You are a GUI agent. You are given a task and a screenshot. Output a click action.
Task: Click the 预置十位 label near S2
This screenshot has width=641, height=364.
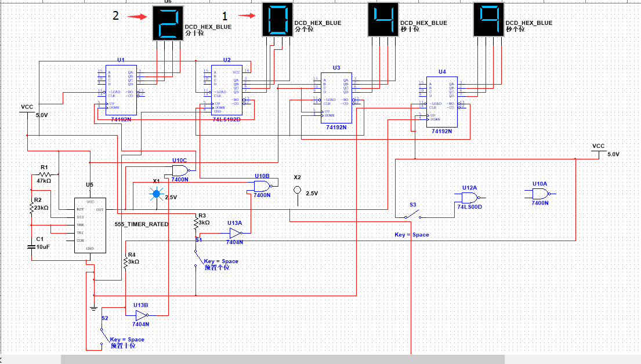coord(123,346)
